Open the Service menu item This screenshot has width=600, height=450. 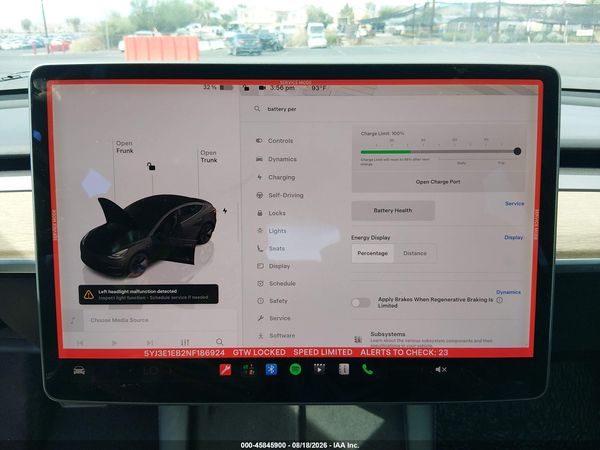274,318
